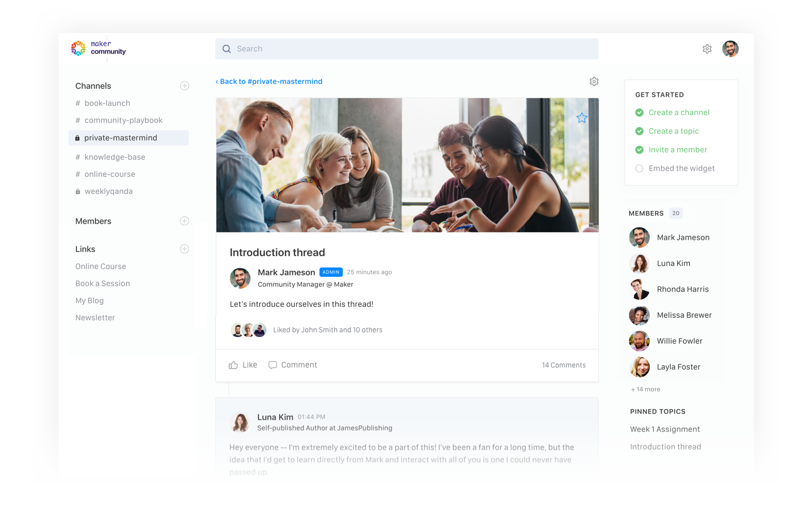Screen dimensions: 812x519
Task: View the 14 Comments count
Action: point(564,365)
